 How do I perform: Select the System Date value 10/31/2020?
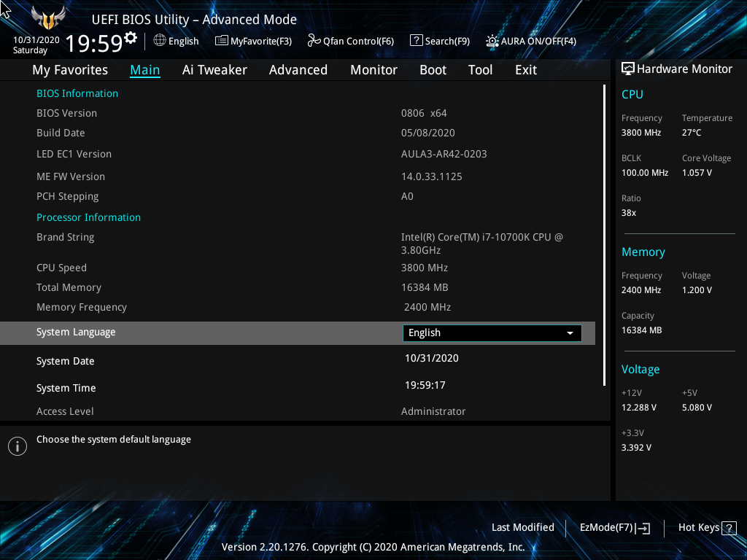click(432, 359)
